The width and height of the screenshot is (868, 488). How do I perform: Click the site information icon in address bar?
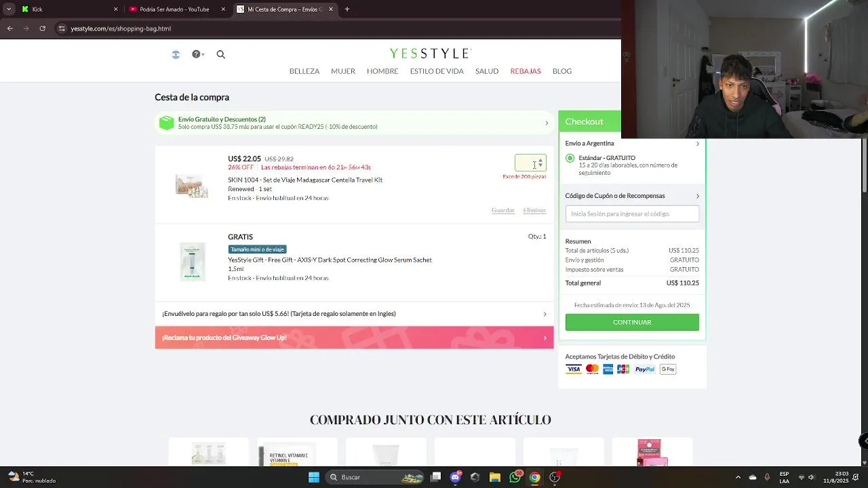pos(62,28)
